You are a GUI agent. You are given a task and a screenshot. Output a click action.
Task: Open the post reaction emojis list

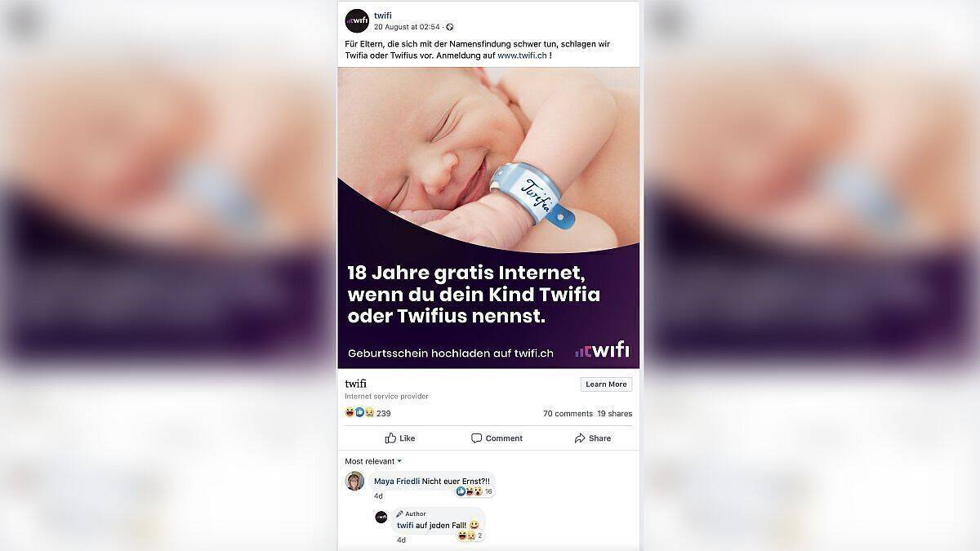click(x=359, y=412)
